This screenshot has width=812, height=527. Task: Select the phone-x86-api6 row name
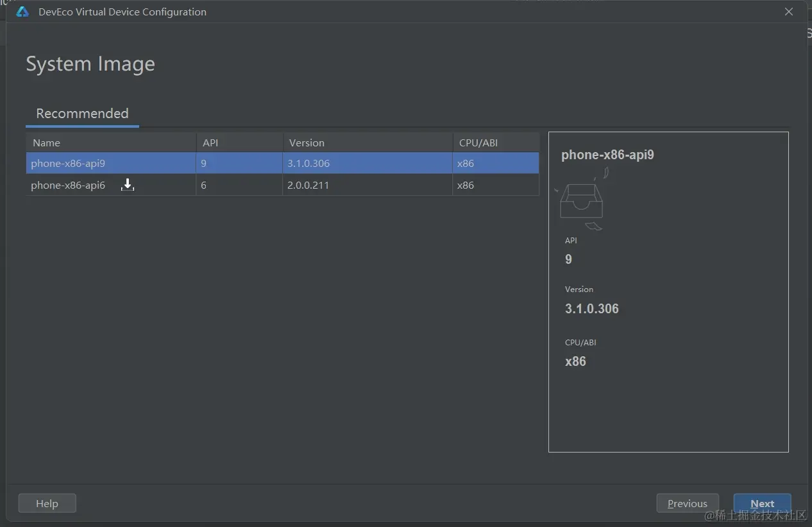(68, 185)
